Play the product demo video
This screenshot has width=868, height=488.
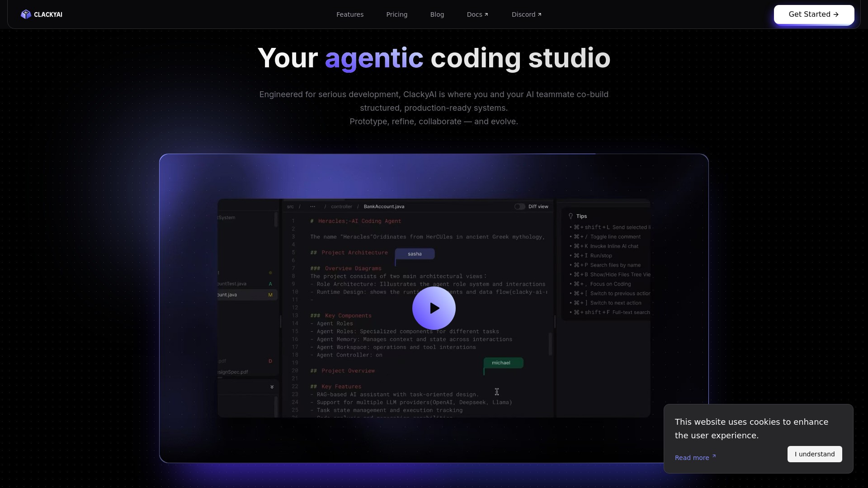pyautogui.click(x=434, y=308)
